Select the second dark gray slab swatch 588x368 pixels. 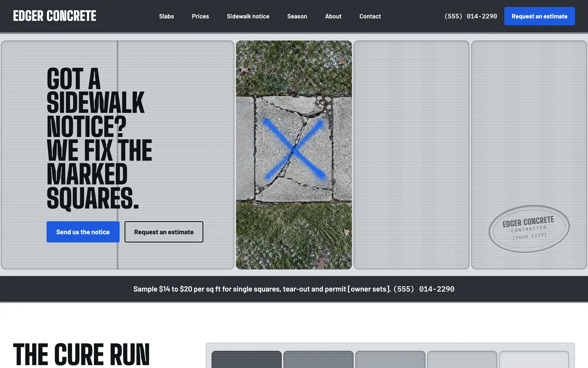coord(318,359)
